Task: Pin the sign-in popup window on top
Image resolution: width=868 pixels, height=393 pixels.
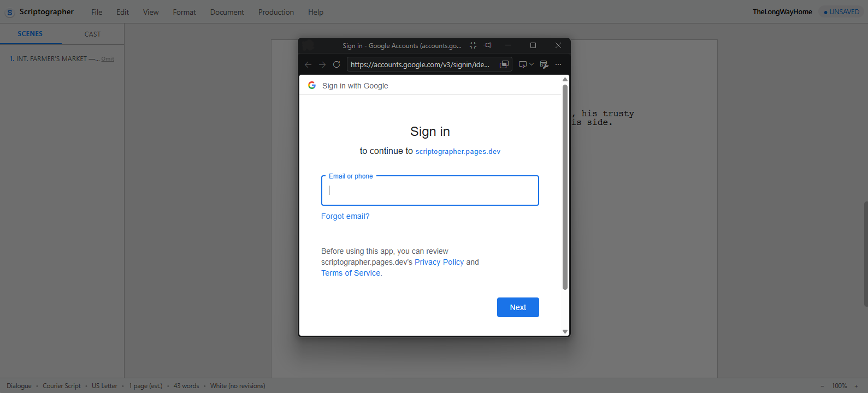Action: (x=488, y=45)
